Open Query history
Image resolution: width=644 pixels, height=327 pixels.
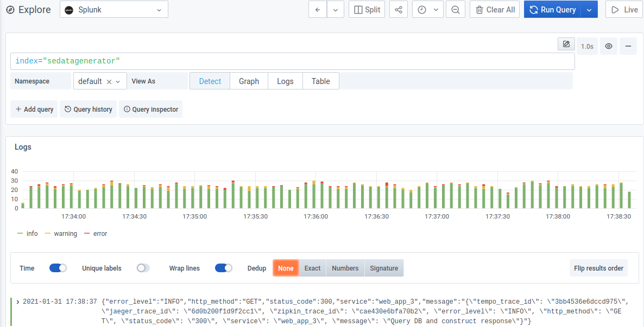(x=88, y=109)
